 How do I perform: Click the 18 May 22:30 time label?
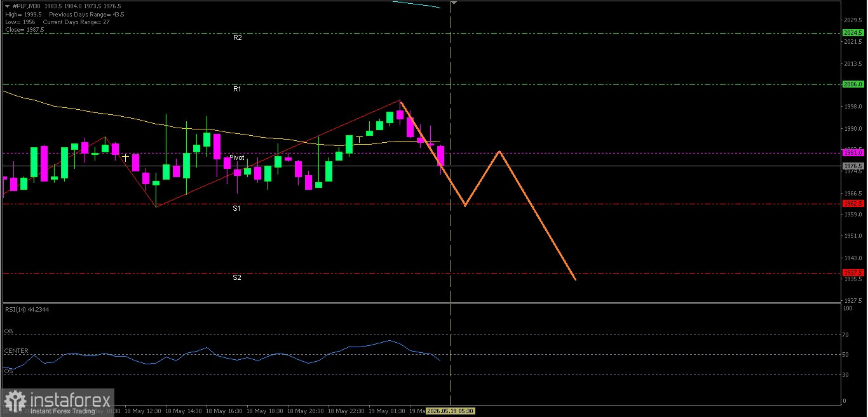pyautogui.click(x=346, y=411)
